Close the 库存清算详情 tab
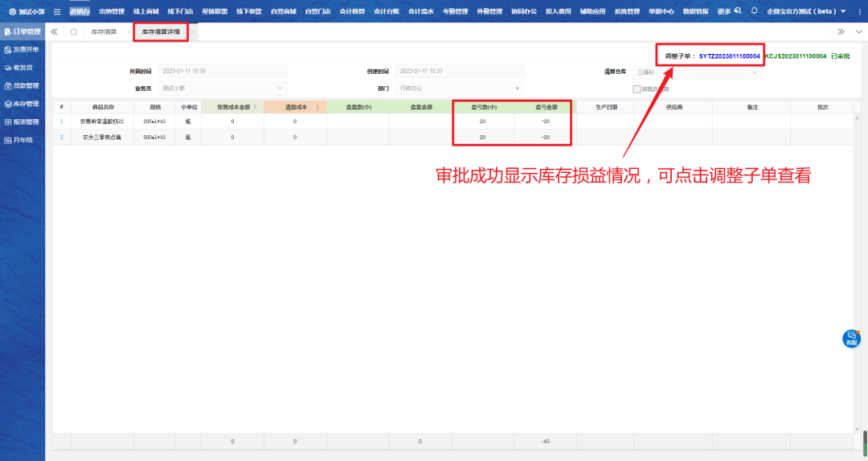Screen dimensions: 868x461 tap(192, 31)
